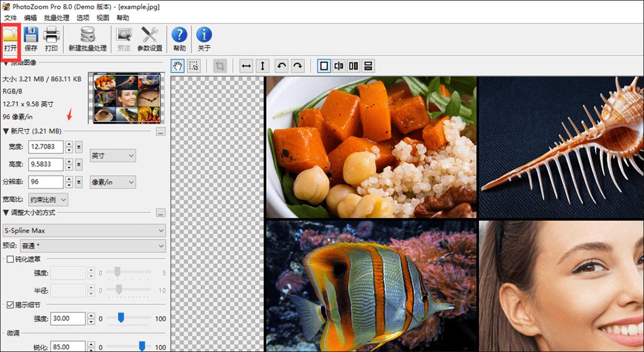Open the 批量处理 menu
Screen dimensions: 644x352
pos(56,17)
